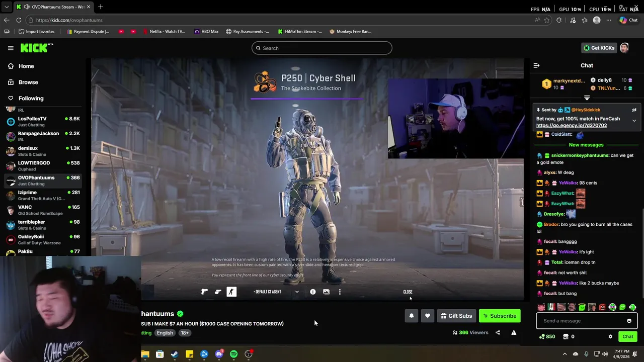Viewport: 644px width, 362px height.
Task: Open the Default CT Agent dropdown
Action: 276,292
